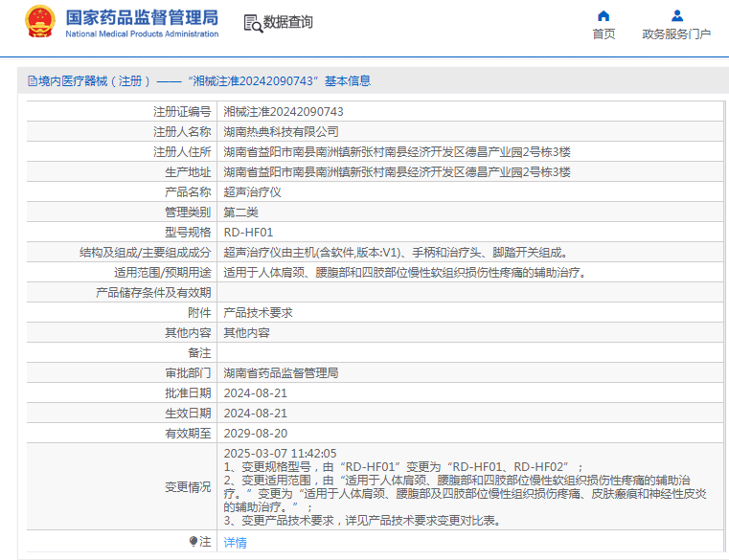Click the 注册人名称 label

[x=182, y=132]
